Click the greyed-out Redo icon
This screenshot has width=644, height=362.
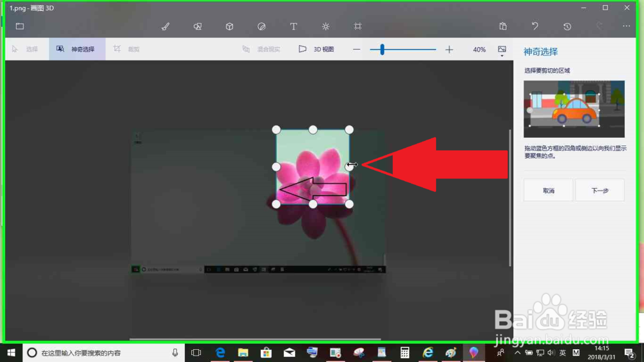point(599,26)
